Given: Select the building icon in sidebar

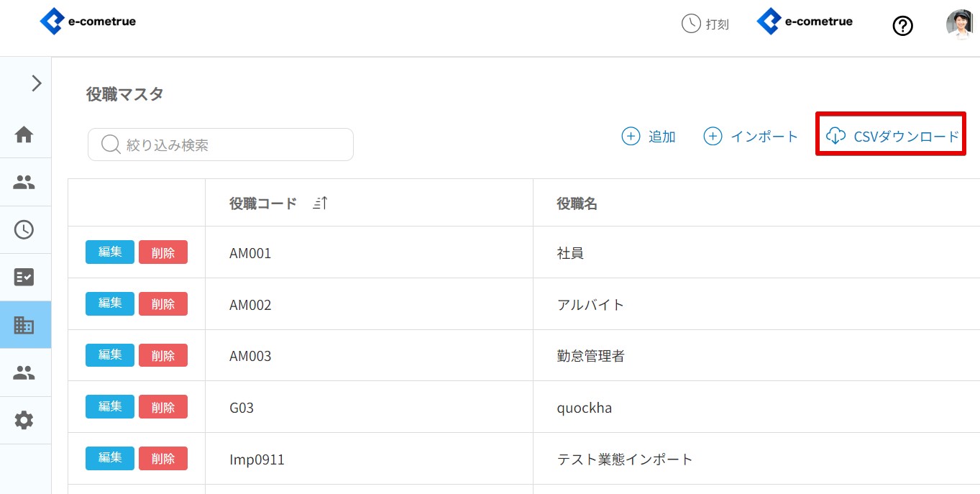Looking at the screenshot, I should [x=24, y=325].
